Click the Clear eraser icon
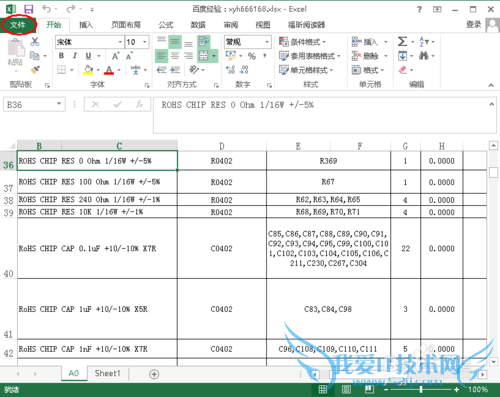The width and height of the screenshot is (500, 397). click(x=403, y=70)
